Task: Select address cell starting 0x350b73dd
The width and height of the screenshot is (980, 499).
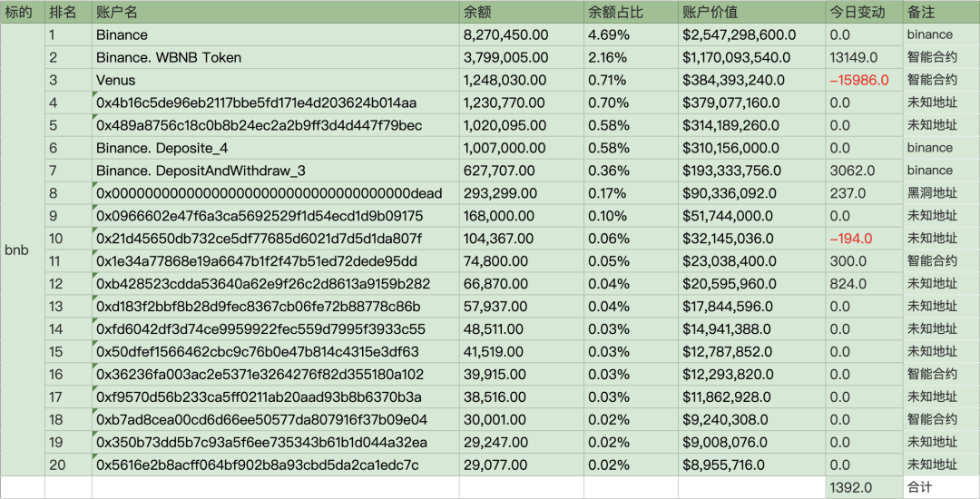Action: 275,442
